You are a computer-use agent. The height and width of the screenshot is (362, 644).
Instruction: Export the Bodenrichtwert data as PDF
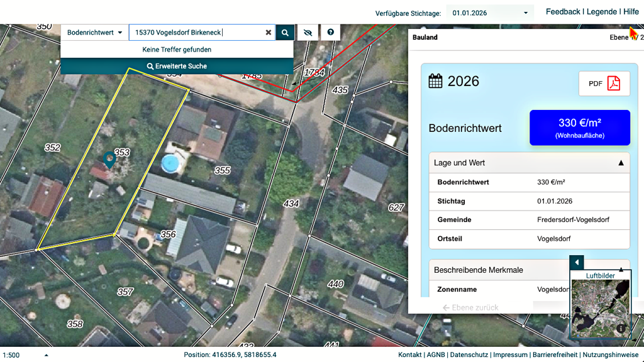click(x=604, y=83)
